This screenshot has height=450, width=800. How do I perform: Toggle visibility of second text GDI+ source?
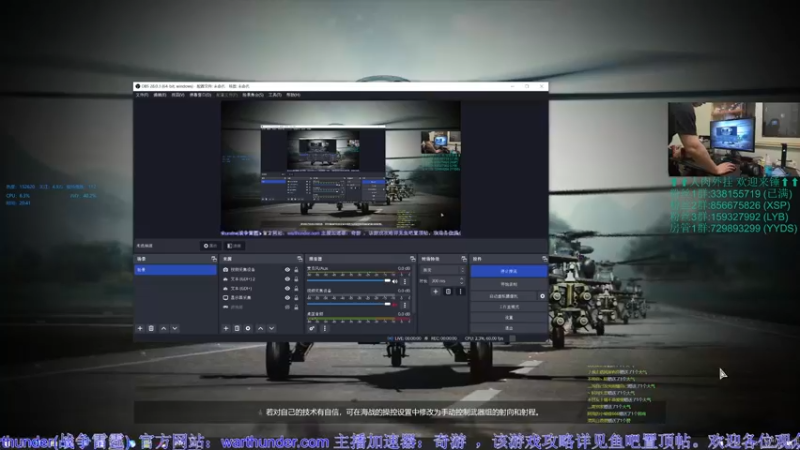pyautogui.click(x=287, y=279)
